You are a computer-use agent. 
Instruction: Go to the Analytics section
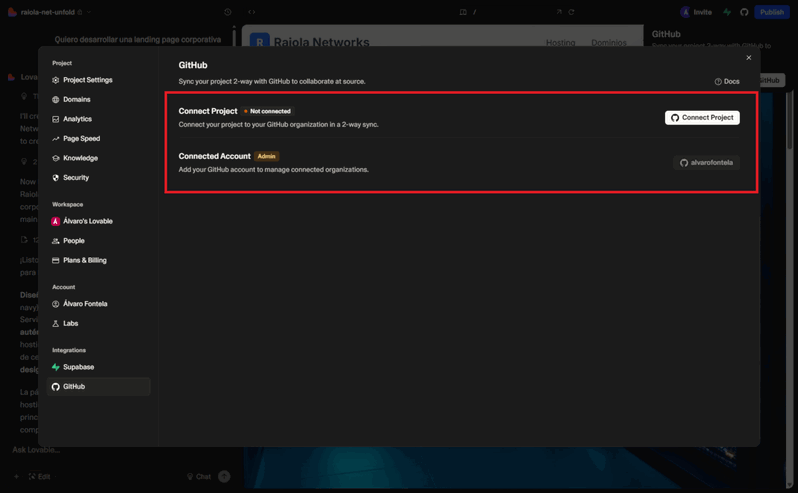[x=72, y=119]
